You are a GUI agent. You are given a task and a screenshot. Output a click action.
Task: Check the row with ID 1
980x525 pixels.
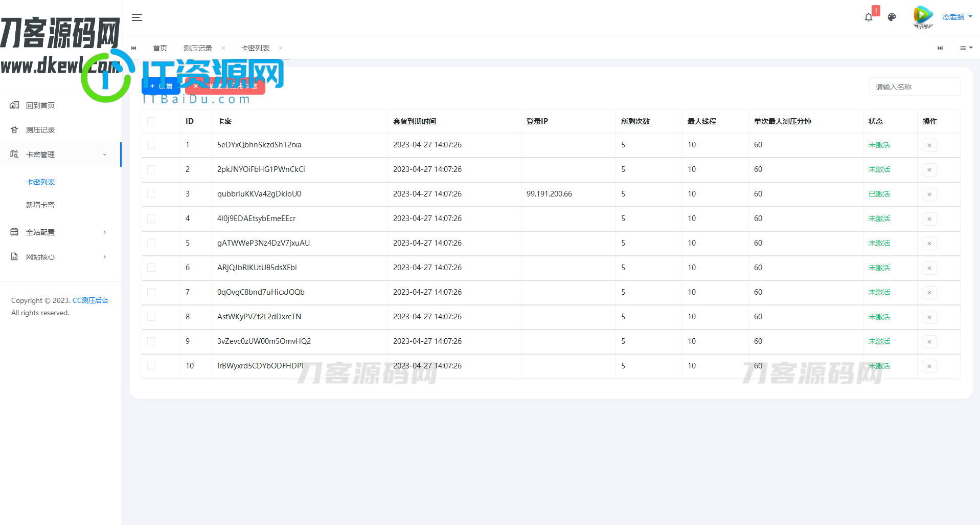click(x=151, y=145)
